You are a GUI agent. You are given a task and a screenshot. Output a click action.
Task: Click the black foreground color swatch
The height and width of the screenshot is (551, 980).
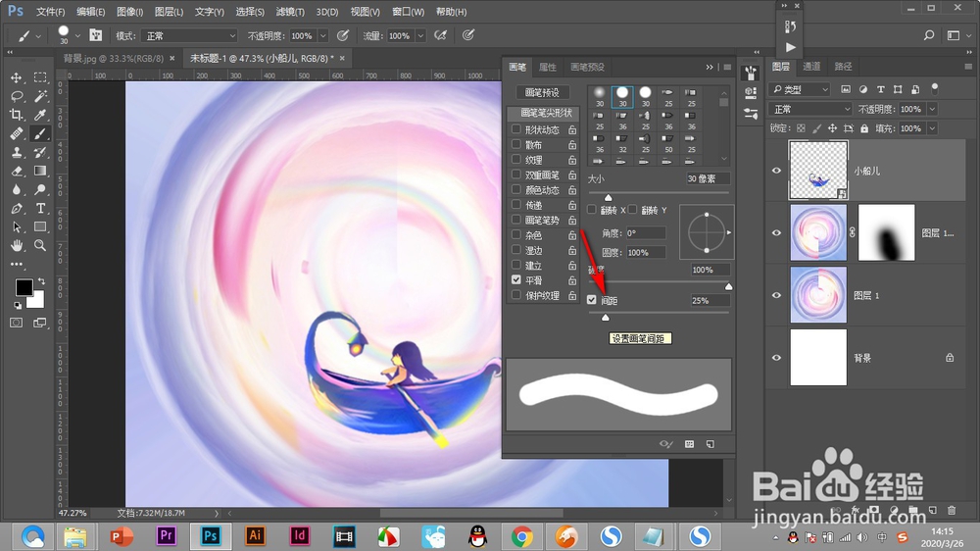pyautogui.click(x=24, y=287)
